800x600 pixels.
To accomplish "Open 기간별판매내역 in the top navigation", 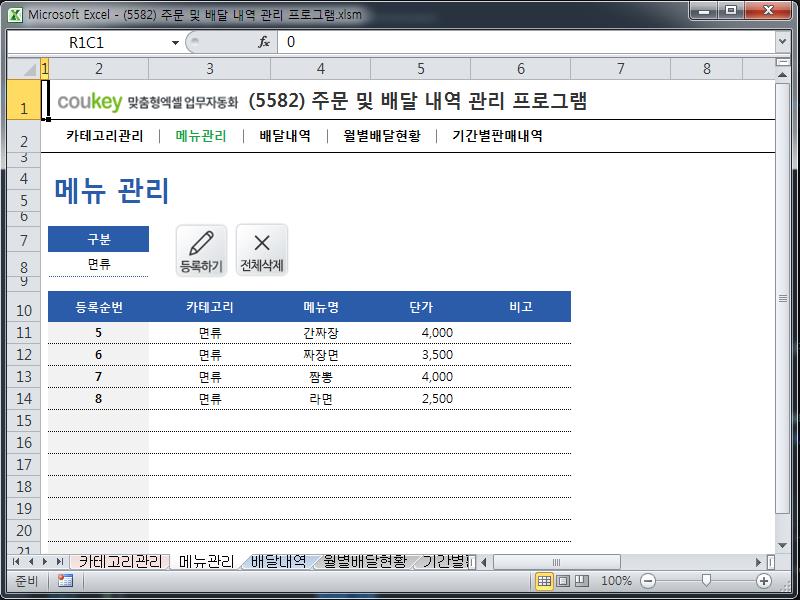I will pyautogui.click(x=497, y=136).
